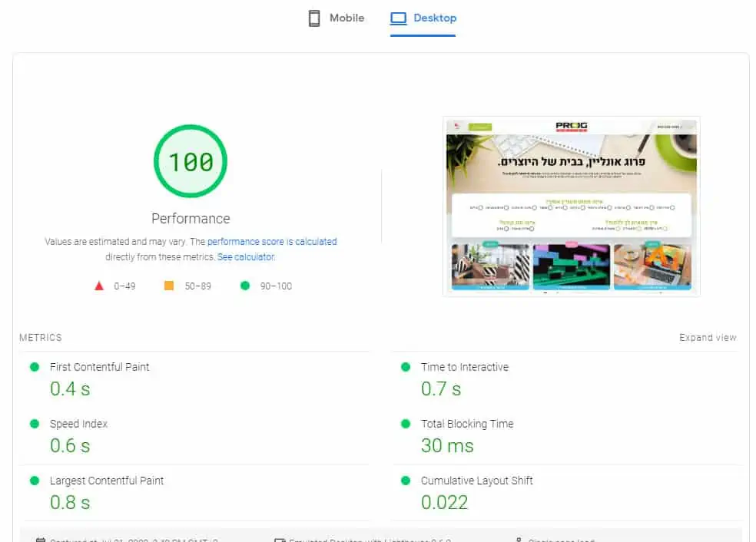Click Expand view for metrics
The height and width of the screenshot is (542, 756).
pyautogui.click(x=708, y=338)
